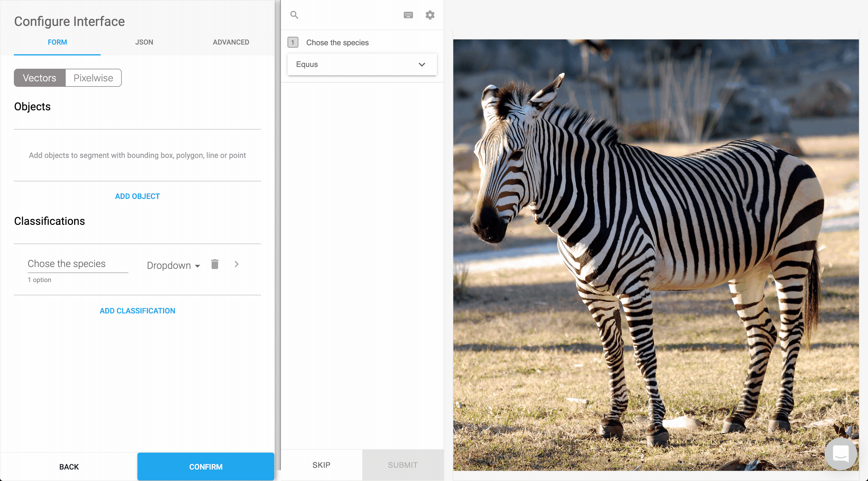Screen dimensions: 868x481
Task: Click ADD OBJECT
Action: click(137, 196)
